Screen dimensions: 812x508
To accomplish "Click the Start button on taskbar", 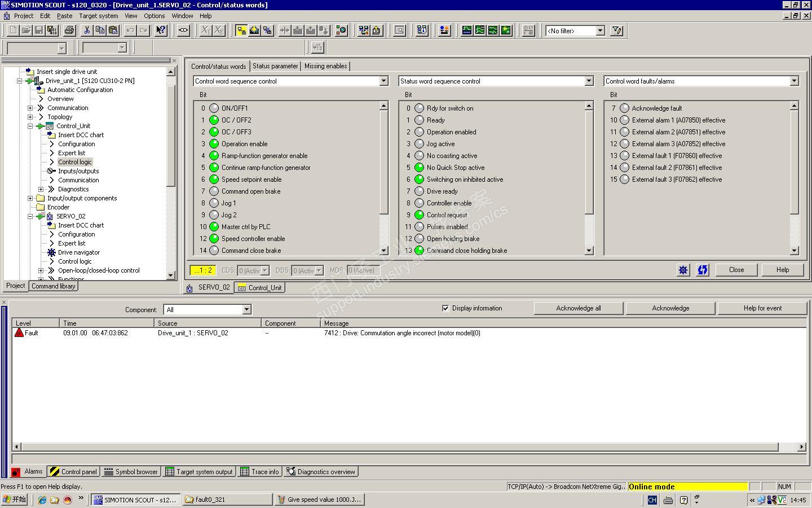I will pyautogui.click(x=15, y=500).
